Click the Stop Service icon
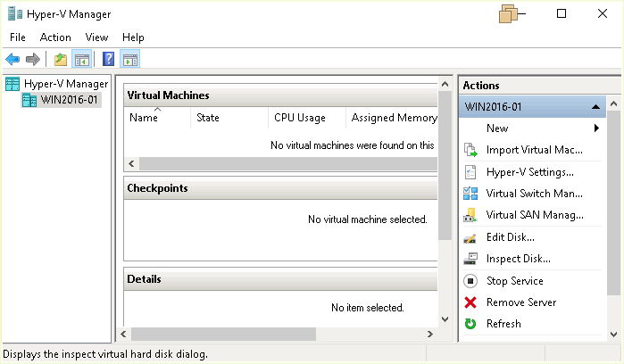 point(470,281)
